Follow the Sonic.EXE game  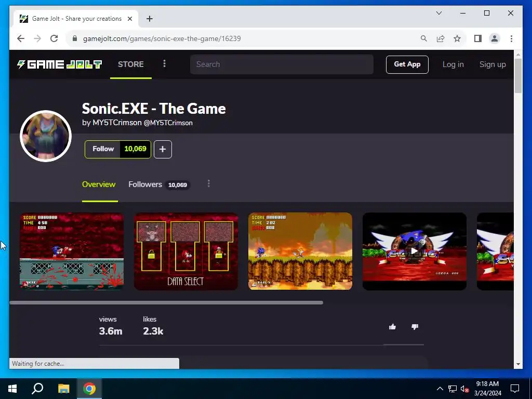103,149
